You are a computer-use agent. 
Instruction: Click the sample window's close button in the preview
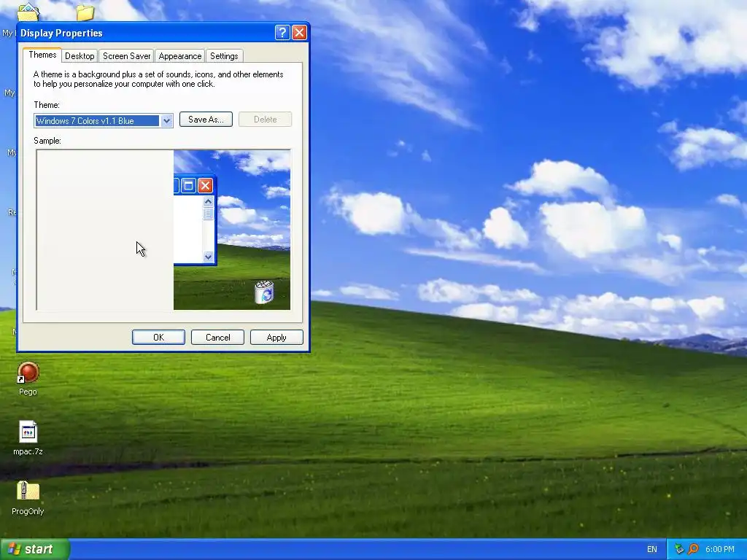pos(205,185)
